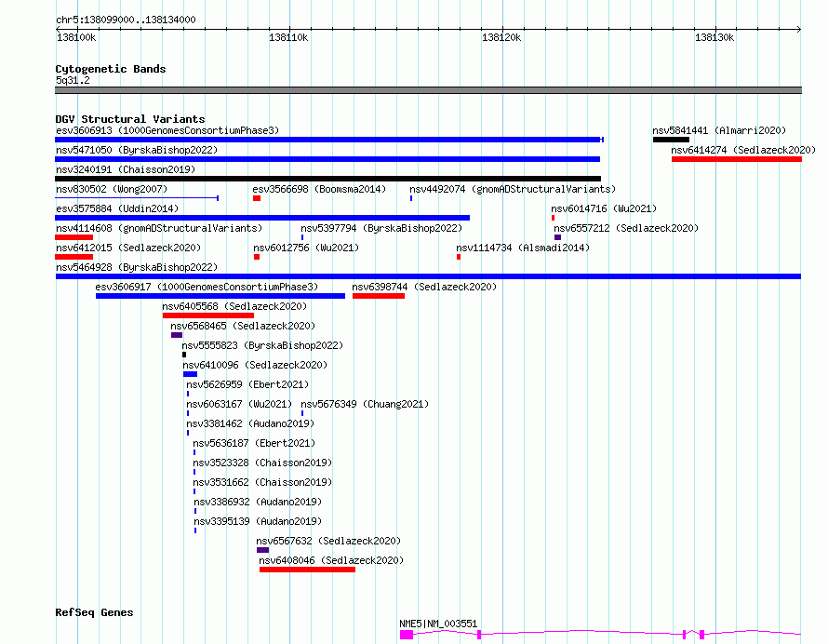The image size is (828, 644).
Task: Click the nsv6412015 (Sedlazeck2020) red bar
Action: point(73,257)
